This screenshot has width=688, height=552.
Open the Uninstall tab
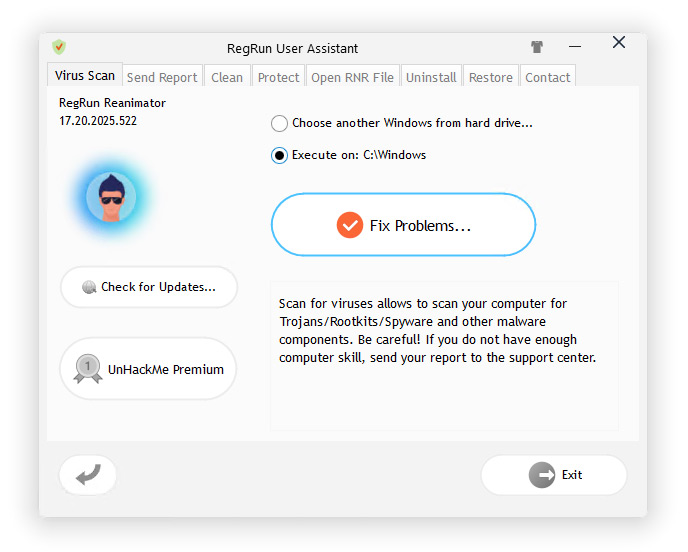[431, 77]
